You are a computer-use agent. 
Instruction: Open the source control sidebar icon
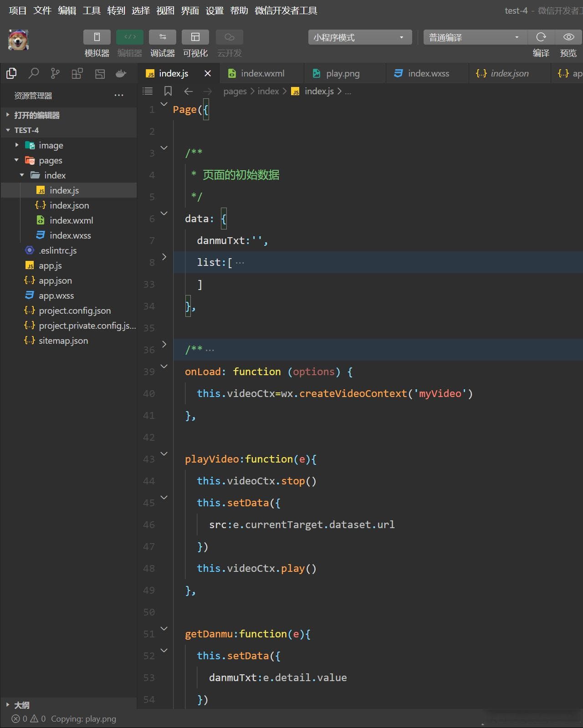pyautogui.click(x=55, y=73)
